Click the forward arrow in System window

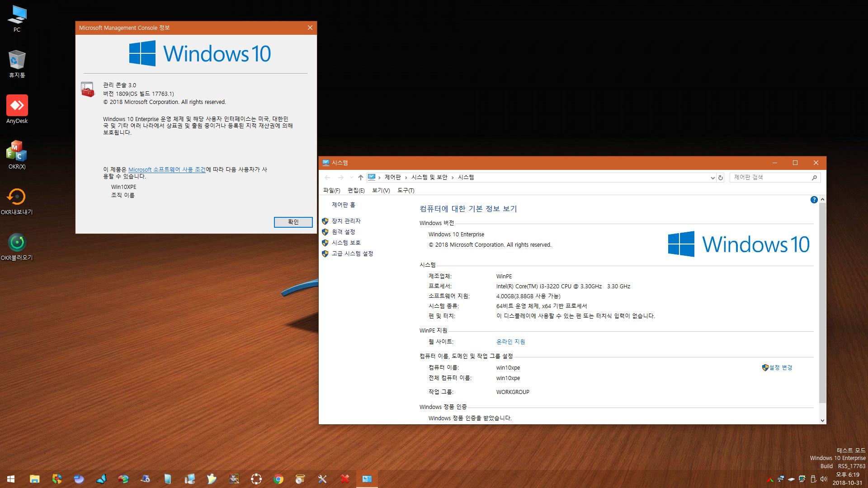pos(341,178)
